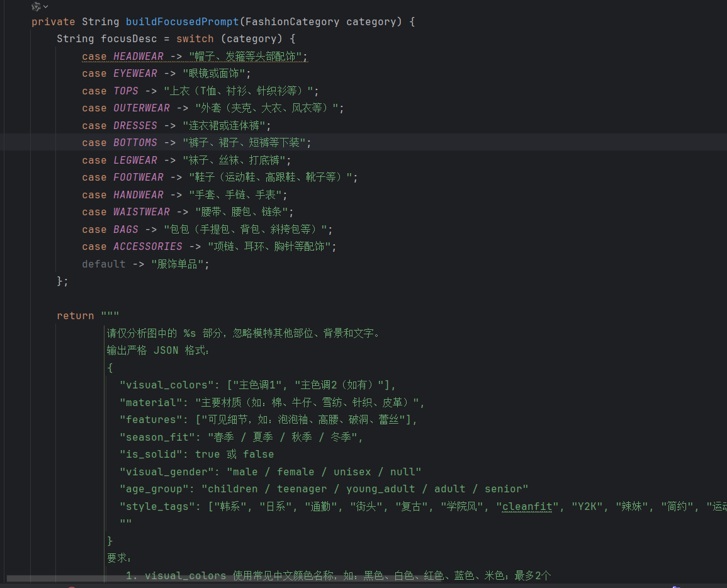Click the return keyword
The width and height of the screenshot is (727, 588).
click(75, 316)
